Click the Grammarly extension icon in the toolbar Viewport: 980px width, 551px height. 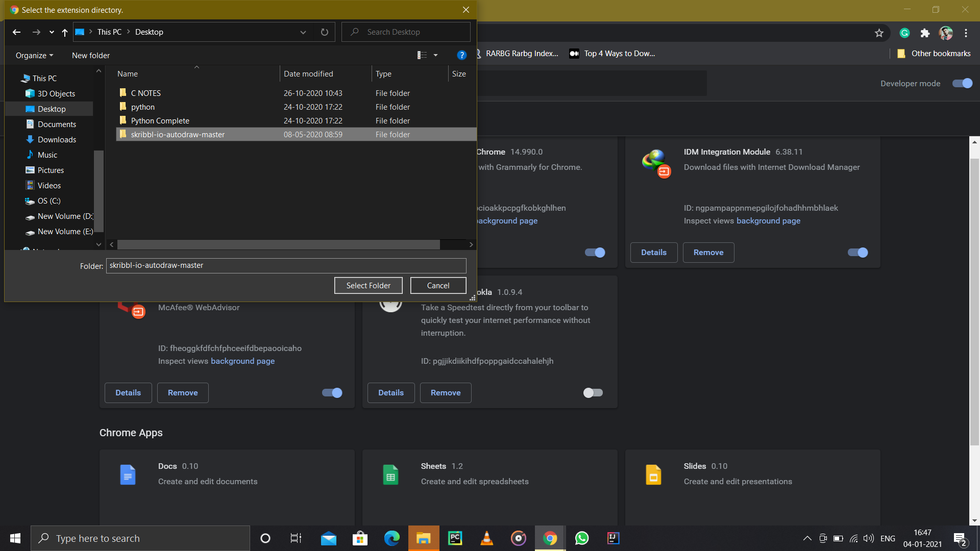(904, 33)
